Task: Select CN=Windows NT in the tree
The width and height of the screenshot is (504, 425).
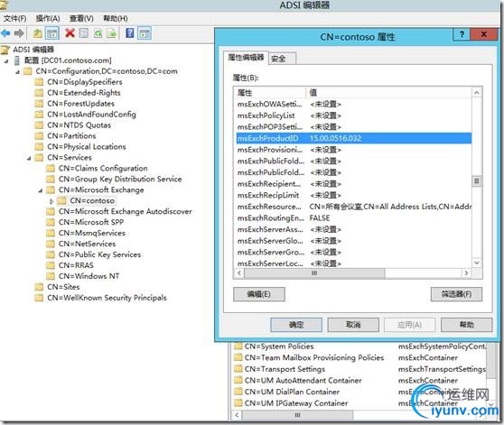Action: pyautogui.click(x=89, y=276)
